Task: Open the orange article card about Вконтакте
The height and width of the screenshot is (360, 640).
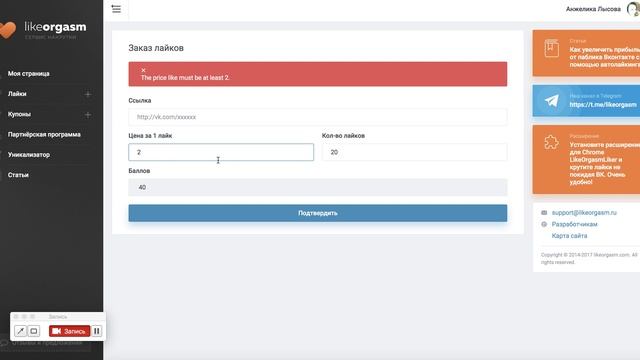Action: pyautogui.click(x=587, y=53)
